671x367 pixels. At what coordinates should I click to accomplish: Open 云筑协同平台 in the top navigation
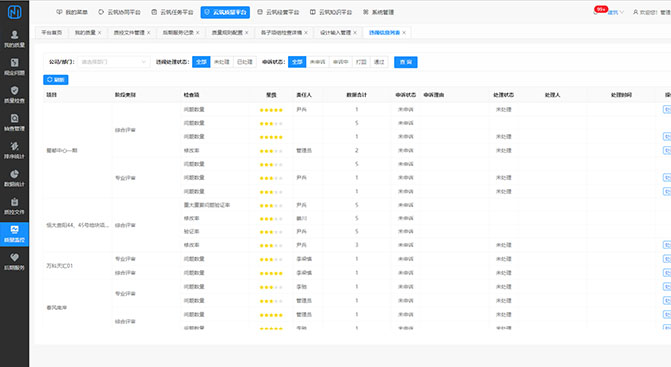pyautogui.click(x=119, y=12)
